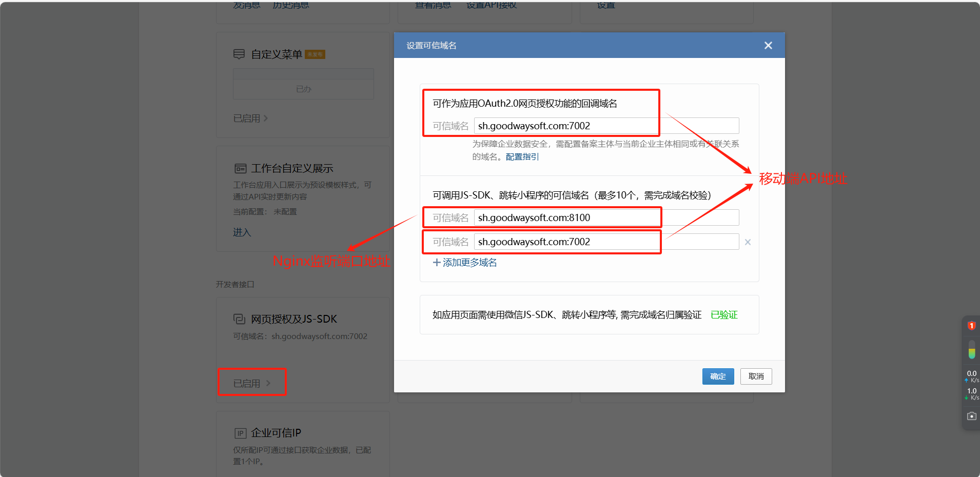Click 进入 in 工作台自定义展示
This screenshot has height=477, width=980.
click(x=242, y=232)
